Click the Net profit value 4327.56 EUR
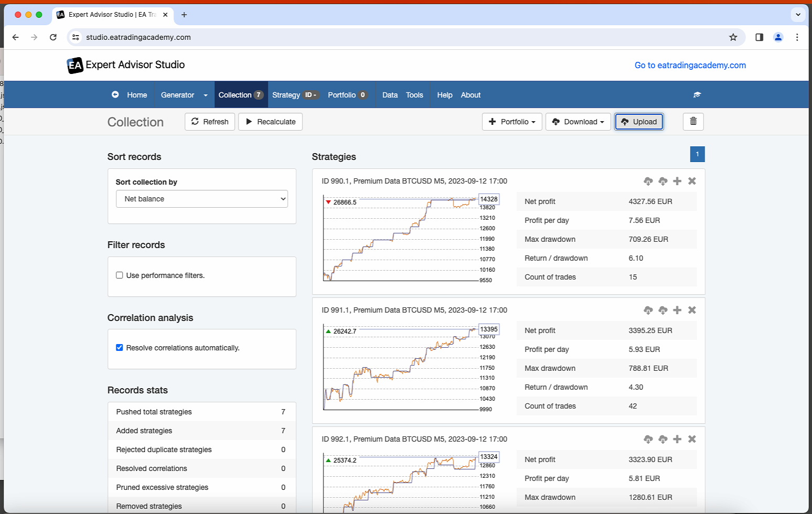 pos(650,201)
